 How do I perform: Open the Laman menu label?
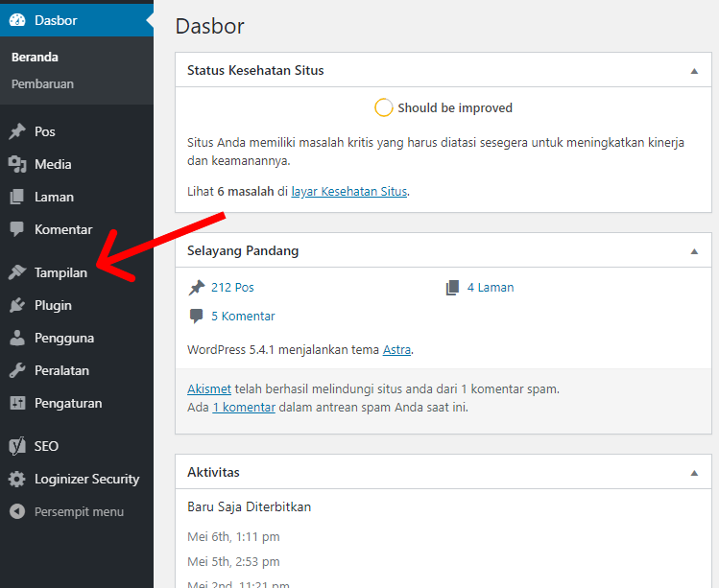pos(54,197)
